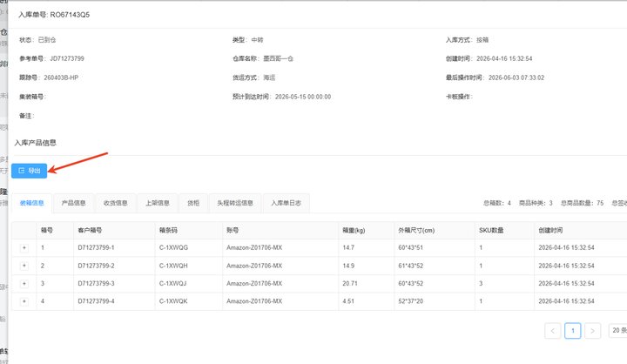This screenshot has height=364, width=627.
Task: Select the 上架信息 tab
Action: (x=158, y=203)
